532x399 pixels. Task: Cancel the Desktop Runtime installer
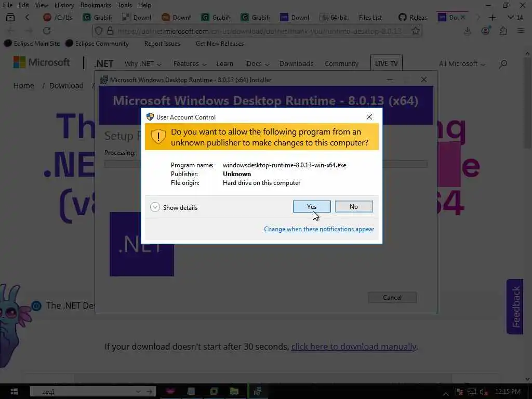tap(392, 298)
